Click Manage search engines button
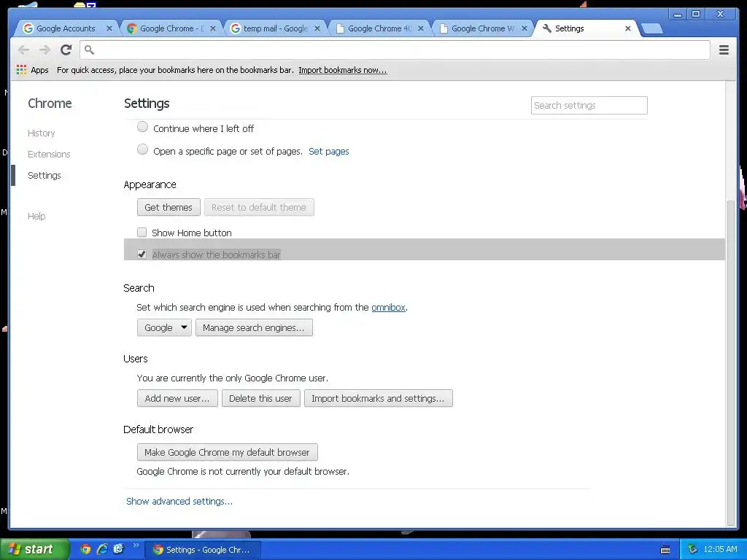Image resolution: width=747 pixels, height=560 pixels. pos(254,327)
